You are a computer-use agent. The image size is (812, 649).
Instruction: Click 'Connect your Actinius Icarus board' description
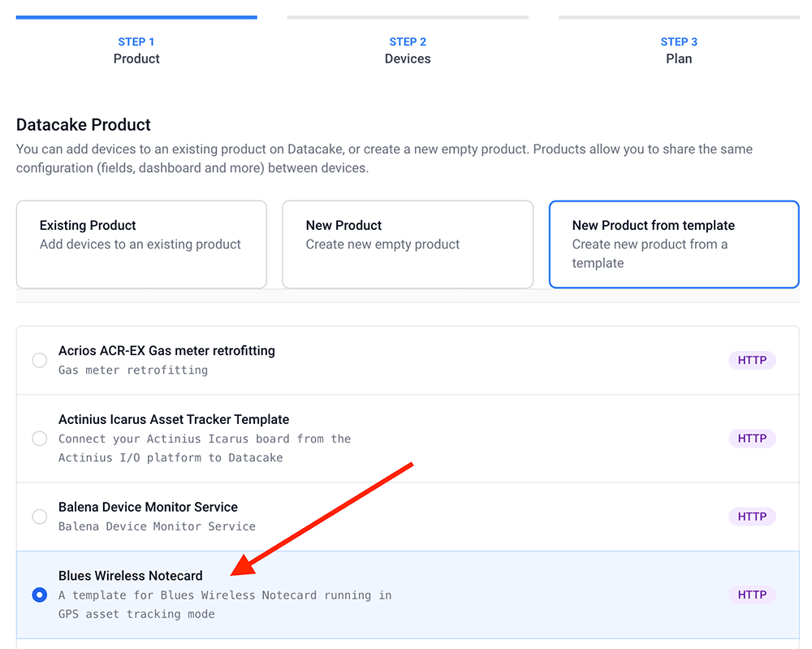point(205,448)
